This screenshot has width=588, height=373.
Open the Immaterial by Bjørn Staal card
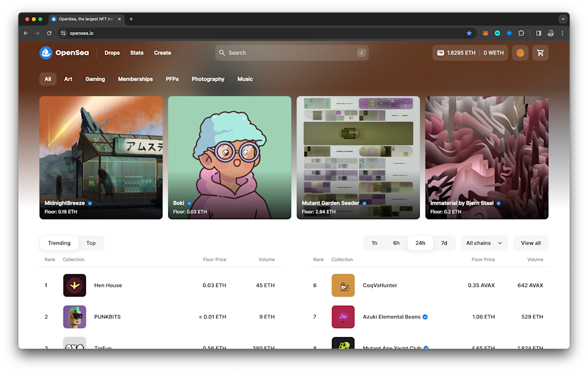(487, 158)
